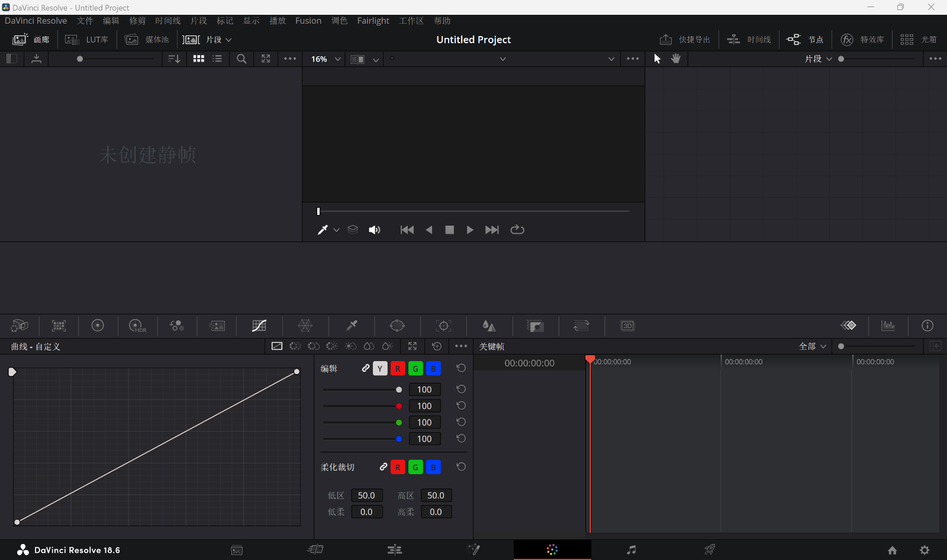The height and width of the screenshot is (560, 947).
Task: Open the 编辑 menu
Action: tap(111, 21)
